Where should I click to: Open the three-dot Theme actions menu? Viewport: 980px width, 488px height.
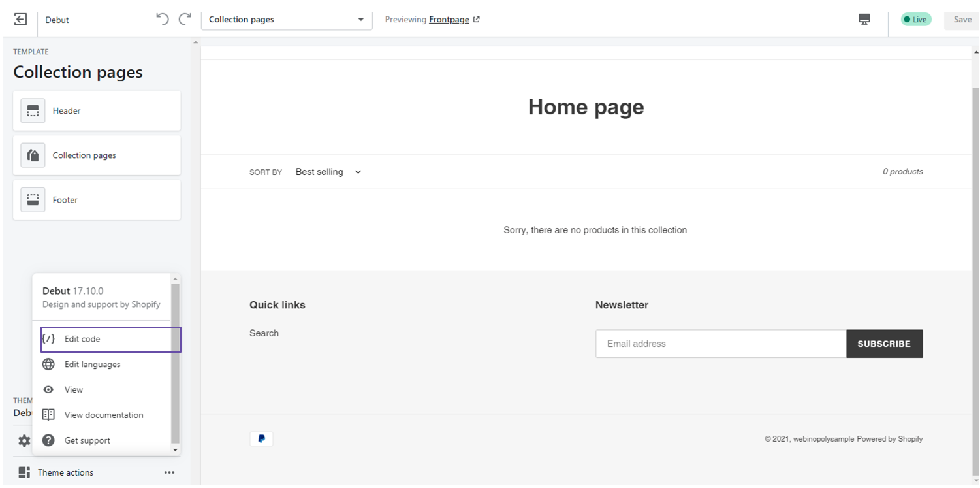coord(169,472)
